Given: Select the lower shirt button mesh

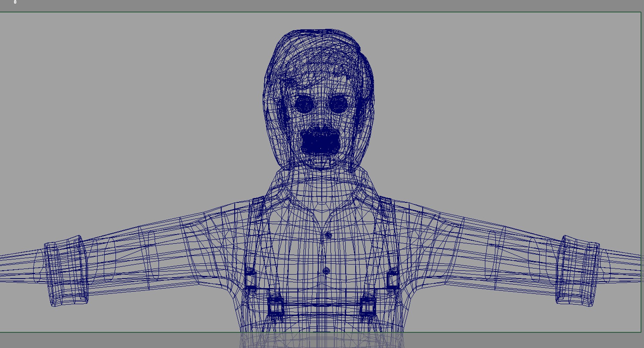Looking at the screenshot, I should (x=326, y=271).
